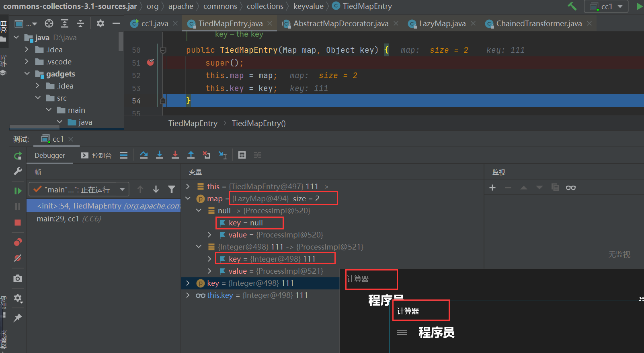The image size is (644, 353).
Task: Switch to the 控制台 console tab
Action: click(96, 155)
